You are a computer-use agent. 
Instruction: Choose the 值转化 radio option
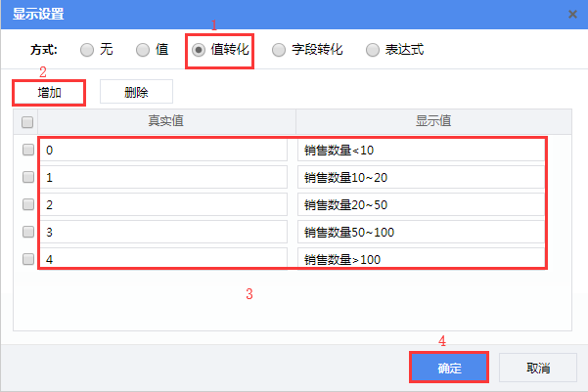click(199, 49)
